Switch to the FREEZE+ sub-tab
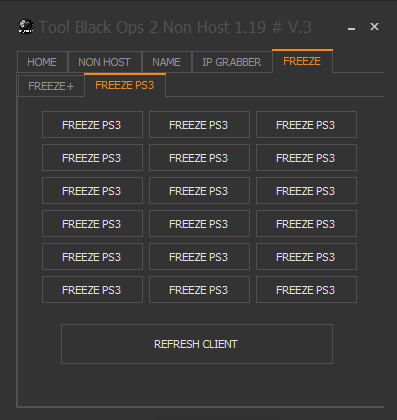397x420 pixels. point(51,86)
